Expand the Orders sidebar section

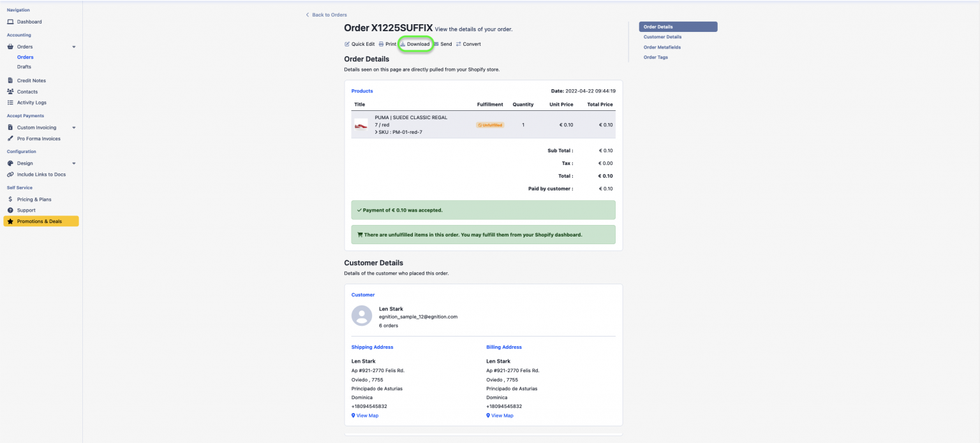click(x=73, y=46)
